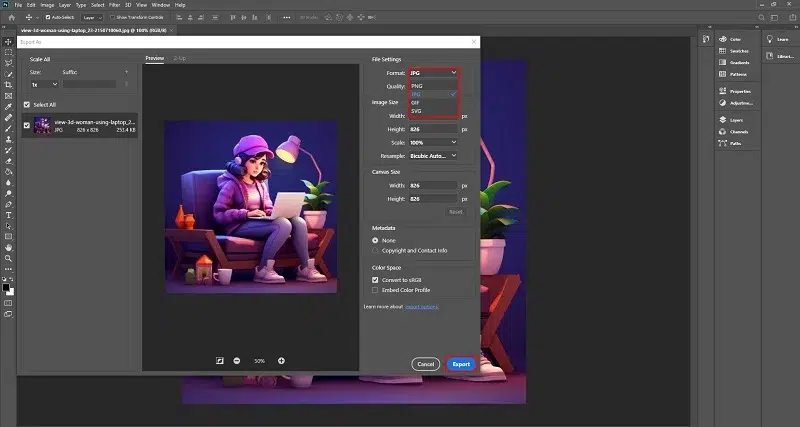Zoom in the export preview
Viewport: 800px width, 427px height.
(281, 361)
